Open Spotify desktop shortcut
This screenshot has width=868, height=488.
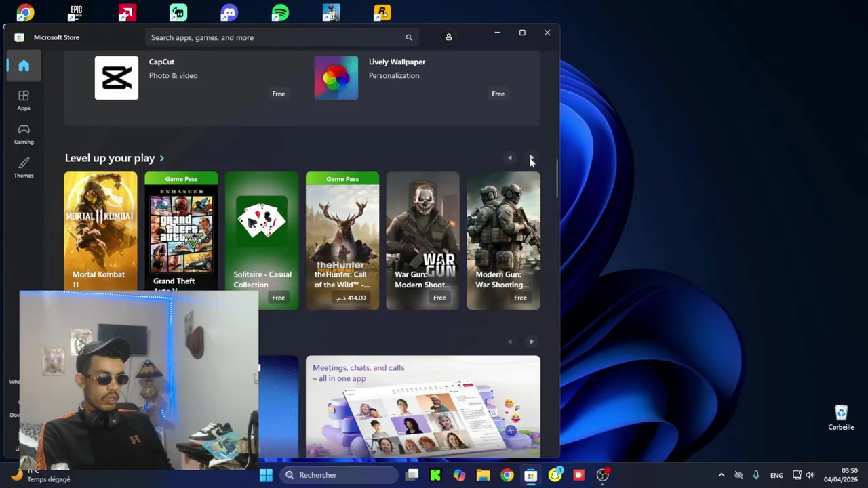[280, 12]
